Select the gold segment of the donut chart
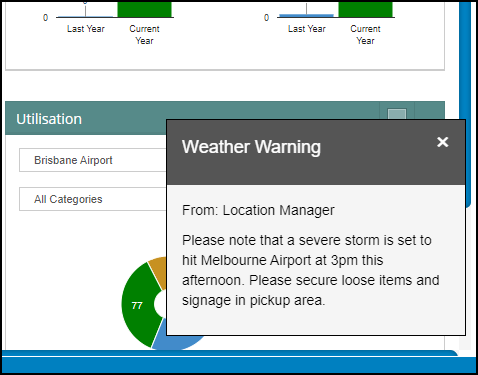 [159, 271]
